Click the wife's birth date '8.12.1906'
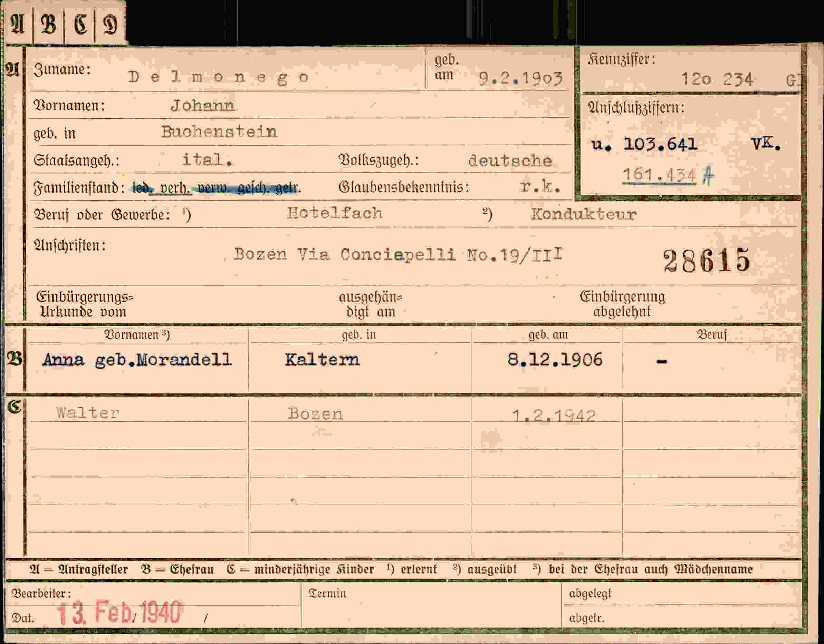The width and height of the screenshot is (824, 644). click(555, 360)
